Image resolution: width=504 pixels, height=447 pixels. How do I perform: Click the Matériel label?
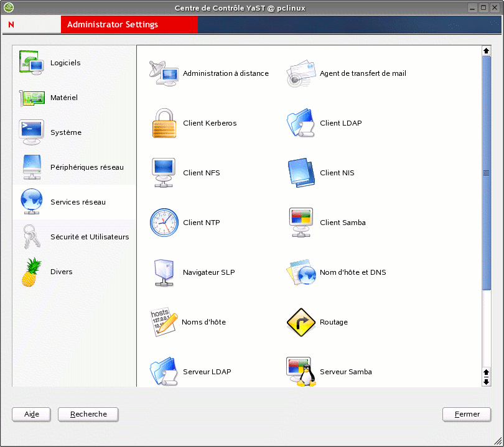63,98
